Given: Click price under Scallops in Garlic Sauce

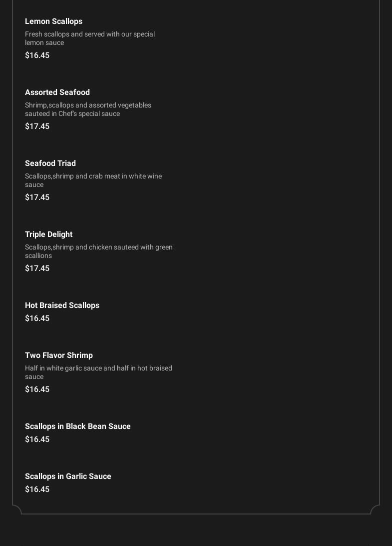Looking at the screenshot, I should click(37, 489).
